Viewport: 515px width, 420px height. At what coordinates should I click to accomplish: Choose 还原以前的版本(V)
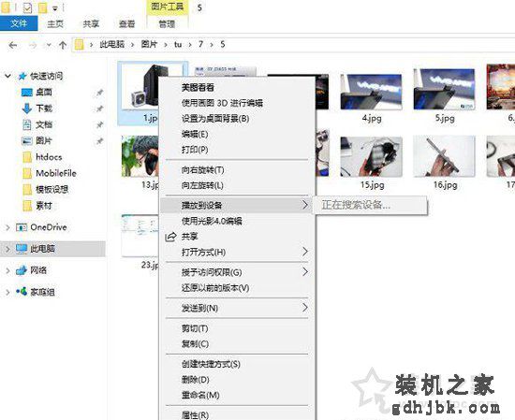tap(215, 288)
